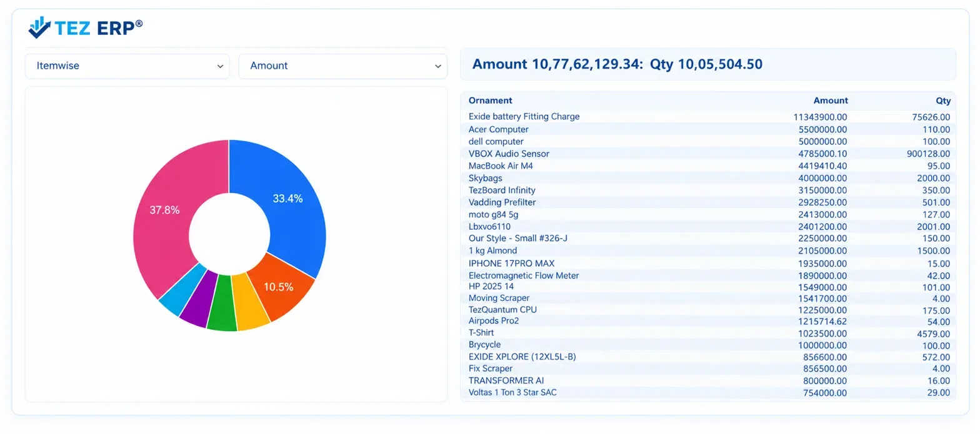This screenshot has width=980, height=434.
Task: Select the Vadding Prefilter row
Action: (x=708, y=202)
